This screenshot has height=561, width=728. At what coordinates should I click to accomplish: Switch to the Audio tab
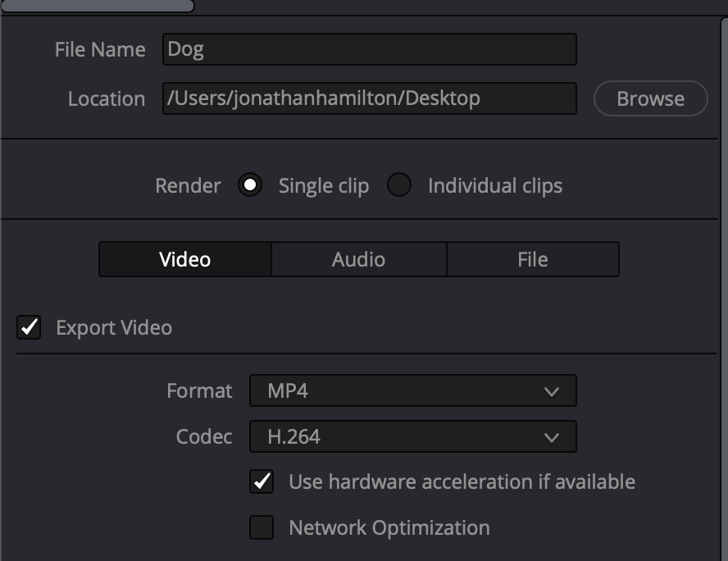pos(359,259)
